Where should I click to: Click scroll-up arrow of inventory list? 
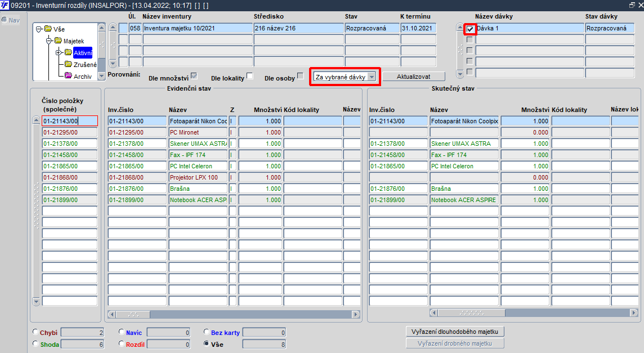tap(113, 28)
